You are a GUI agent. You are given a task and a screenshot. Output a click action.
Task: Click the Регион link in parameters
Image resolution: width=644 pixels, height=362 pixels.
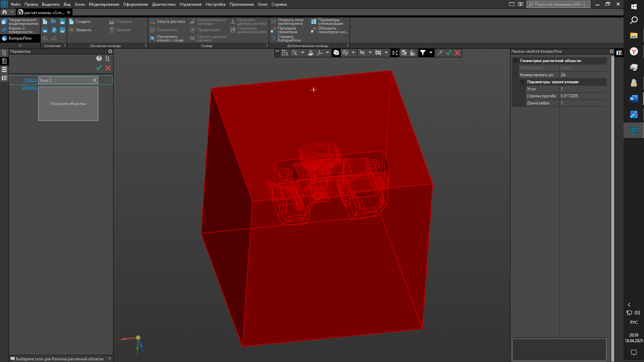point(31,80)
